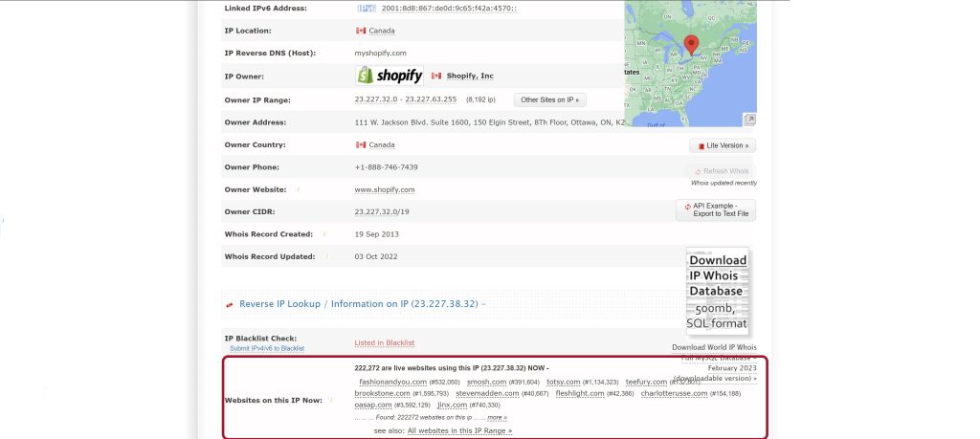This screenshot has height=439, width=980.
Task: Click the help icon beside Whois Record Updated
Action: [x=326, y=256]
